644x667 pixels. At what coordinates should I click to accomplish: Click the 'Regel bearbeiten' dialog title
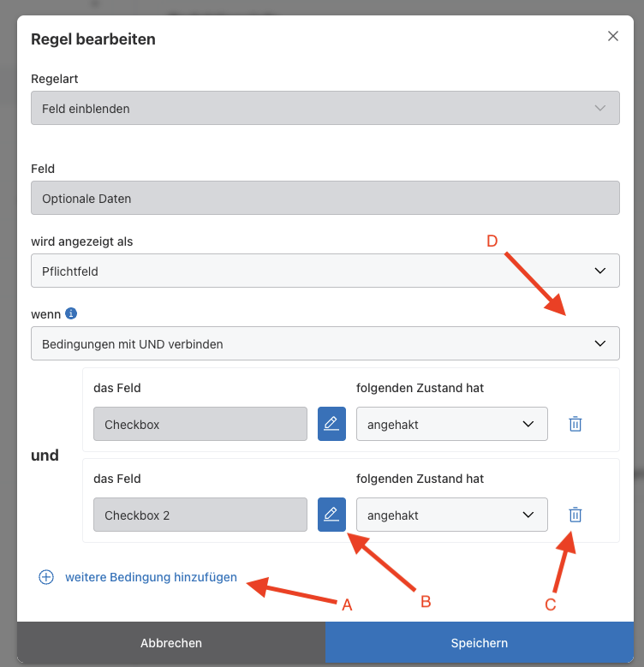(x=93, y=39)
